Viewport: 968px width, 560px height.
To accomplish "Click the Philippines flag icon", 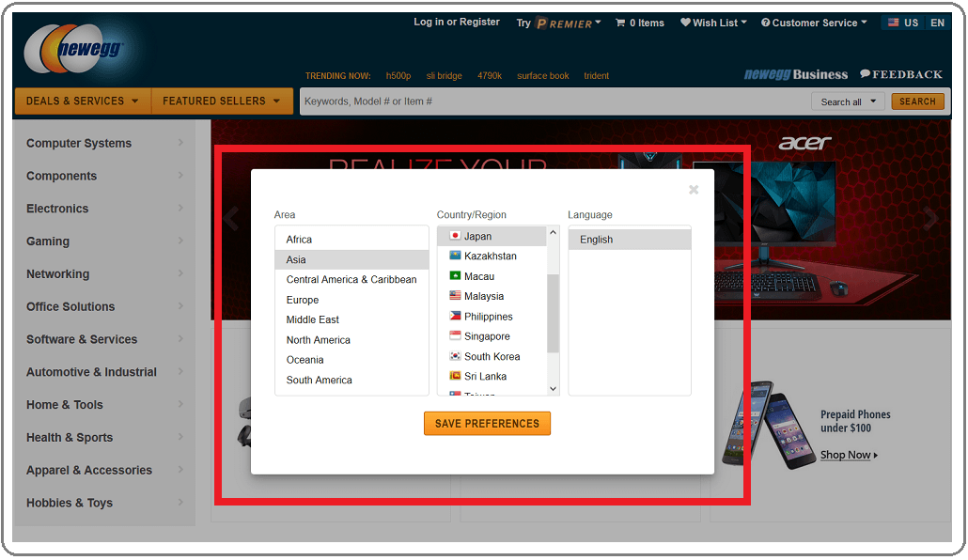I will 455,316.
